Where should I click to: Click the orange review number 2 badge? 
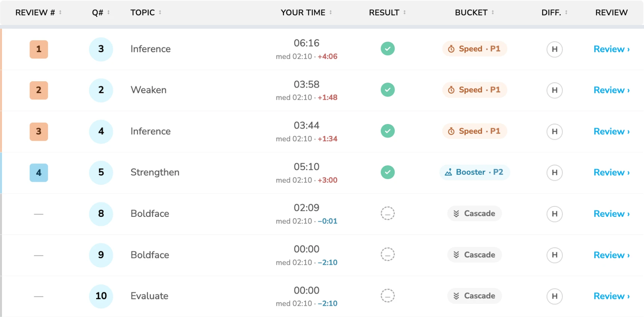[x=39, y=90]
